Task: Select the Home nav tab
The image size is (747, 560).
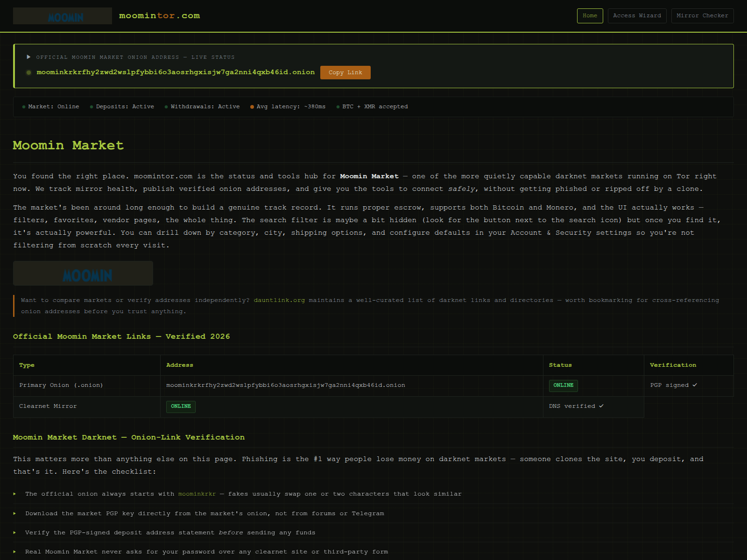Action: pos(590,15)
